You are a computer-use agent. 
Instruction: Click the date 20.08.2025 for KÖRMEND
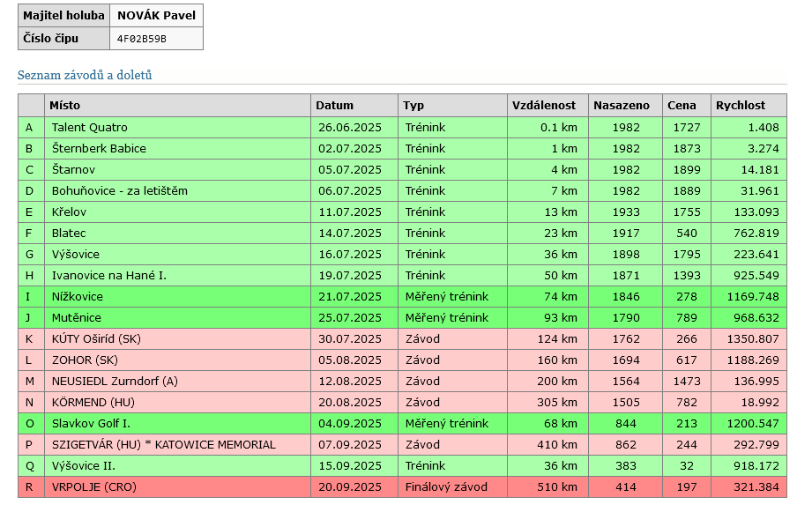tap(349, 403)
